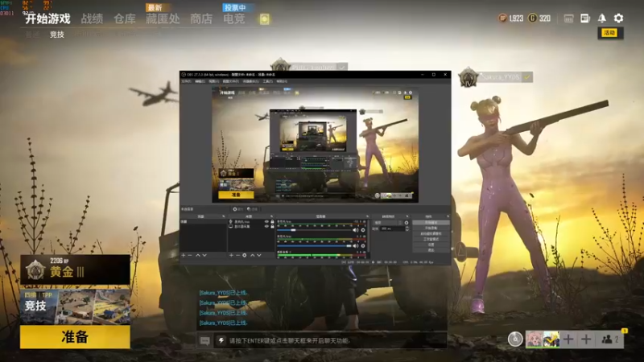This screenshot has width=644, height=362.
Task: Switch to the 战绩 tab in the game lobby
Action: coord(92,19)
